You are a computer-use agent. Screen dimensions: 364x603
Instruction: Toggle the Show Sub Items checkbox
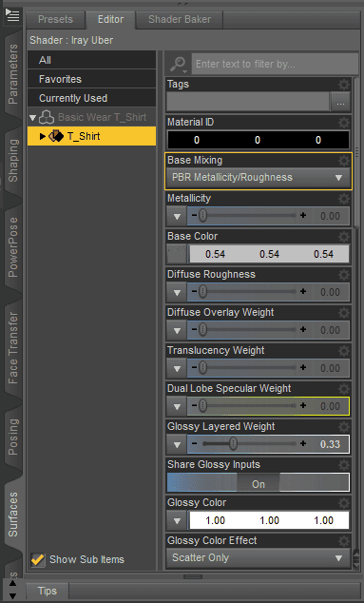[x=38, y=559]
